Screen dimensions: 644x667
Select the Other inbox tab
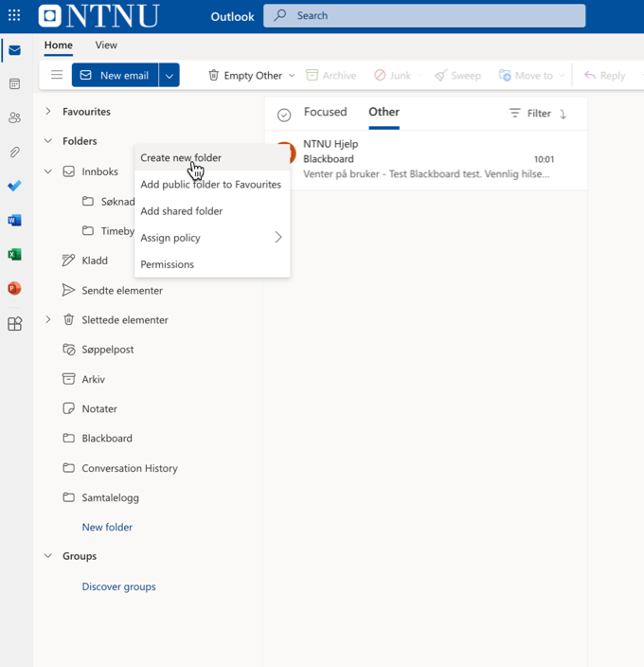click(x=384, y=112)
